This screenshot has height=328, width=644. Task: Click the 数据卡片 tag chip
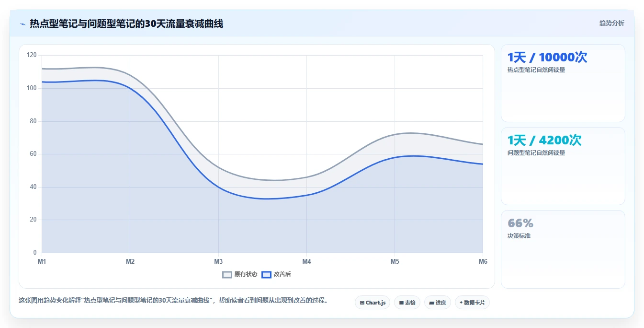point(472,303)
